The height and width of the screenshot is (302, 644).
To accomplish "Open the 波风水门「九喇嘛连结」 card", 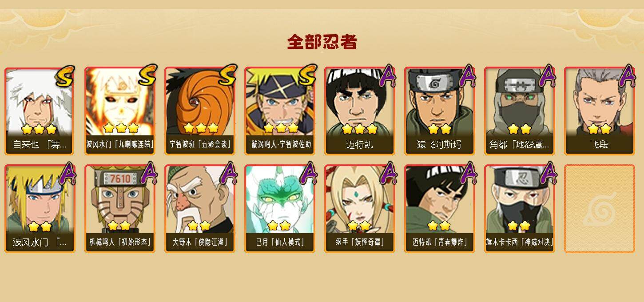I will tap(120, 111).
